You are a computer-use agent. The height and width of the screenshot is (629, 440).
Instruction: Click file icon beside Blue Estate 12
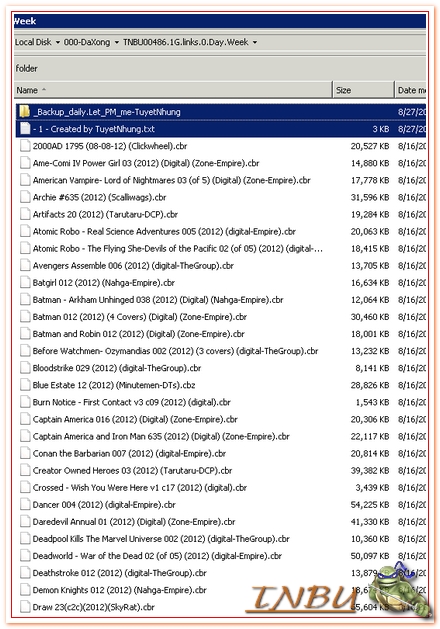coord(25,385)
